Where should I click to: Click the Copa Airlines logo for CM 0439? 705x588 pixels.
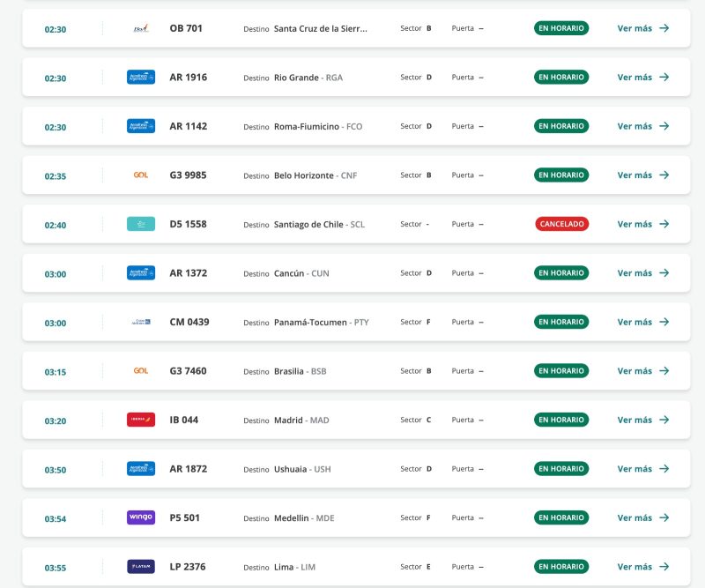point(140,322)
